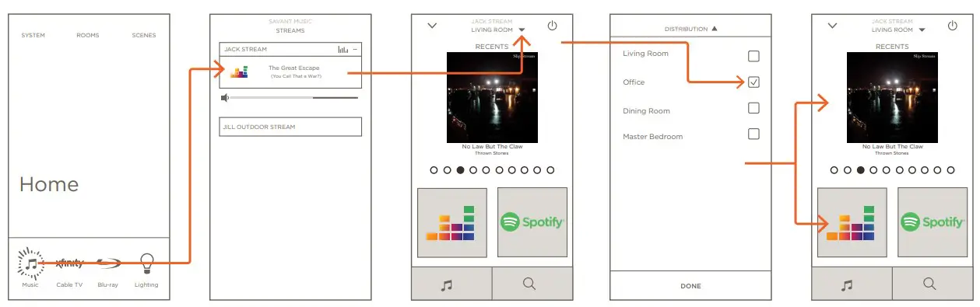Tap the Deezer logo beside The Great Escape
The width and height of the screenshot is (980, 307).
(x=239, y=72)
